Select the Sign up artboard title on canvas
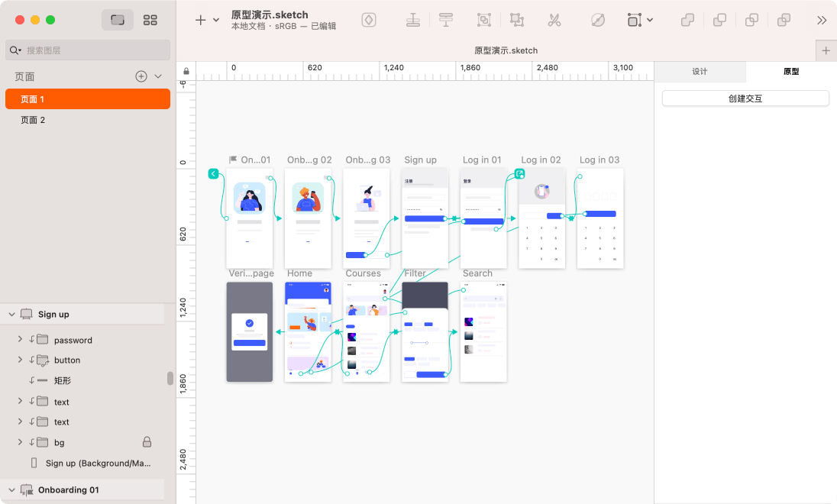 point(420,160)
